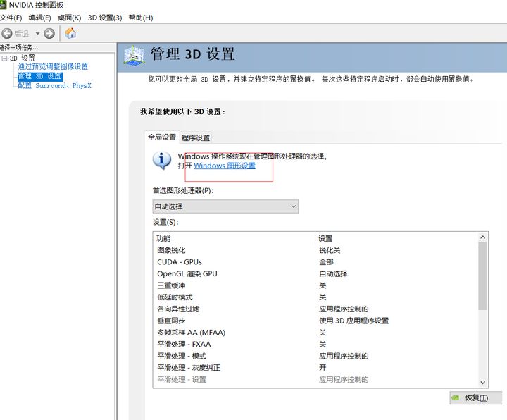Click the blue information icon
This screenshot has width=507, height=420.
(162, 161)
